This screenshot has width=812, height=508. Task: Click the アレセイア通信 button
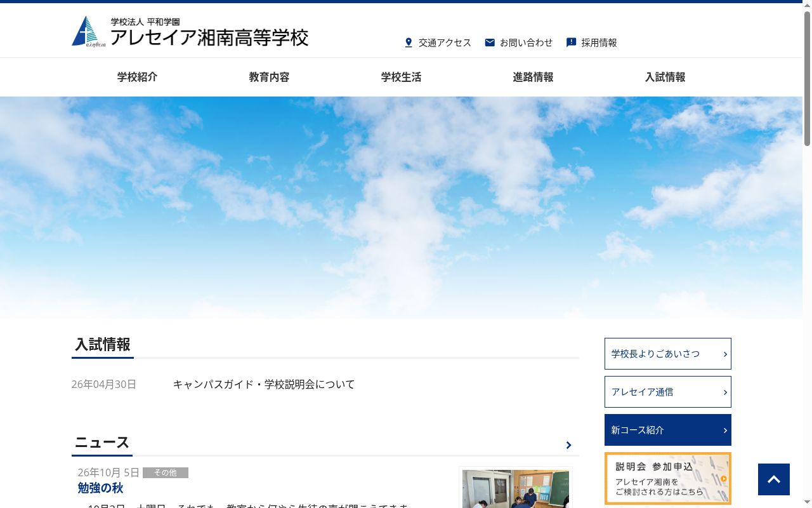pos(668,392)
